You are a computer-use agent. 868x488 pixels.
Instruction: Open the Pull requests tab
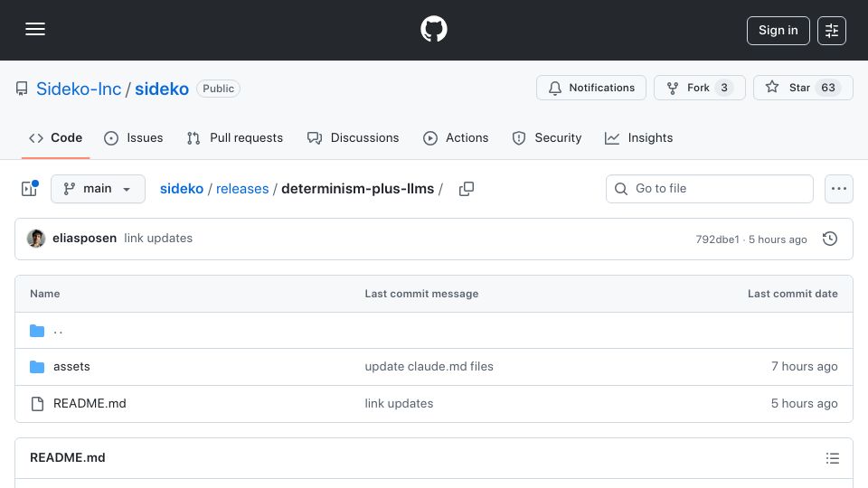pyautogui.click(x=235, y=137)
